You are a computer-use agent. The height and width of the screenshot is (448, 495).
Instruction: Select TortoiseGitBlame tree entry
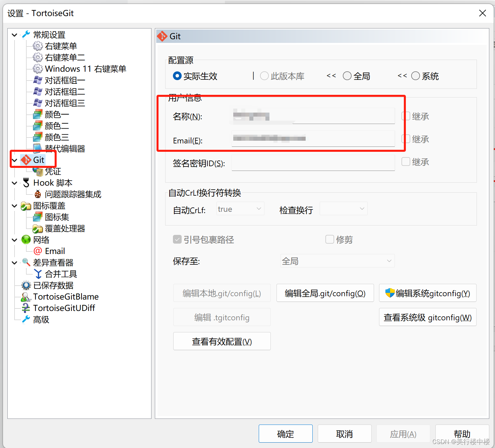click(x=66, y=297)
